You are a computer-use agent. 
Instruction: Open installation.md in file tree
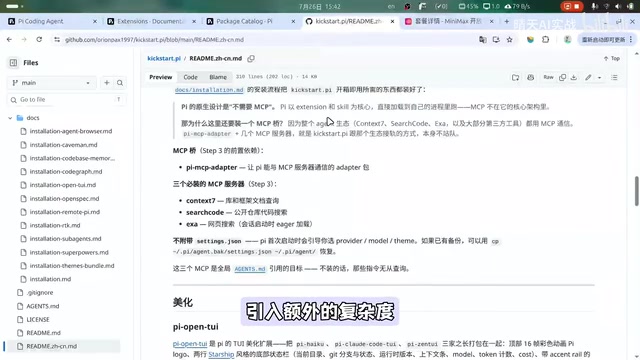click(x=50, y=279)
